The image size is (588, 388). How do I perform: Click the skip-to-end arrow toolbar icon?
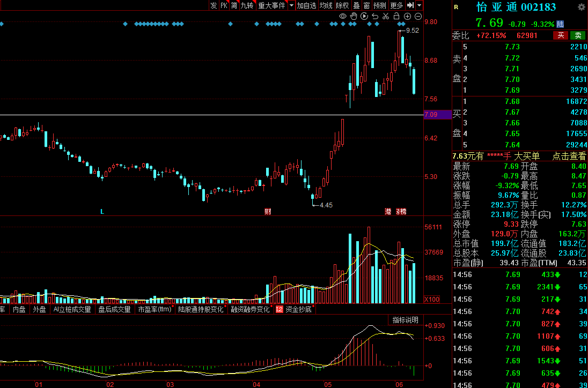410,5
